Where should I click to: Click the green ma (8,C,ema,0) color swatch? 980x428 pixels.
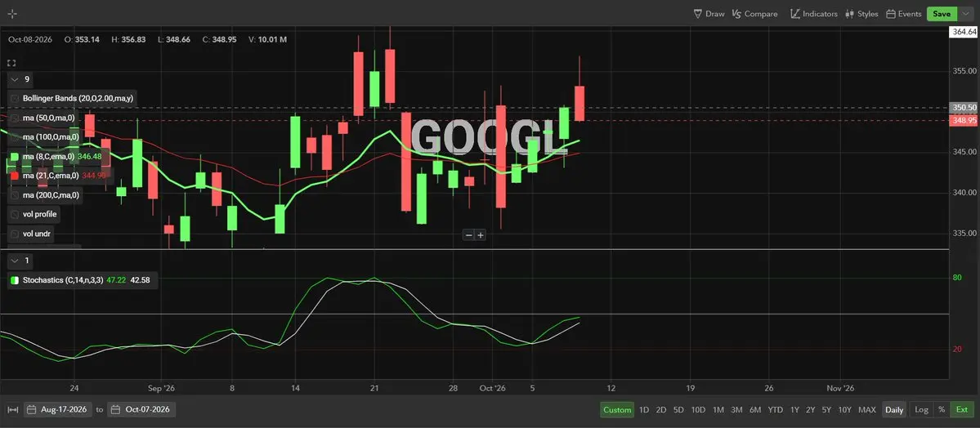(15, 156)
